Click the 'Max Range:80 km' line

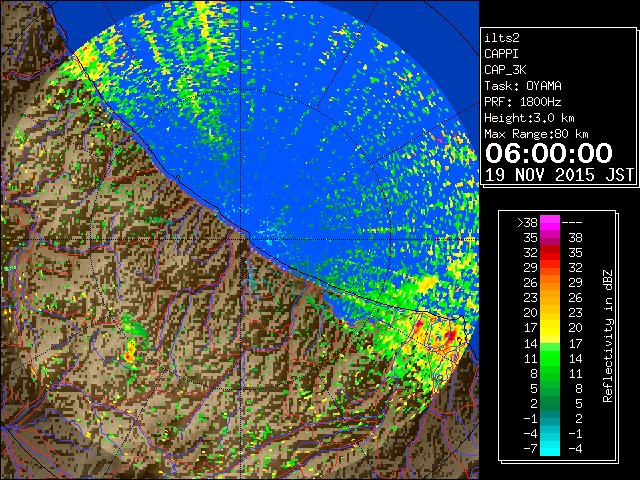[x=536, y=134]
